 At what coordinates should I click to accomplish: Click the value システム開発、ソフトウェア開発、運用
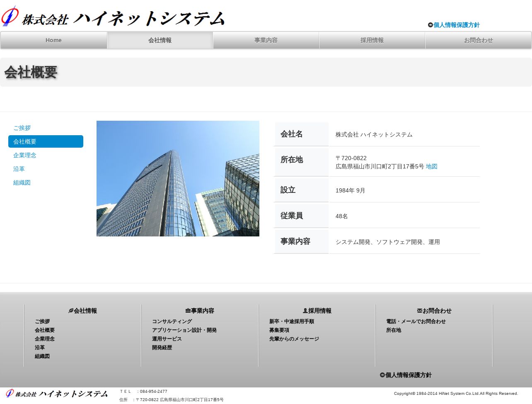(x=388, y=242)
